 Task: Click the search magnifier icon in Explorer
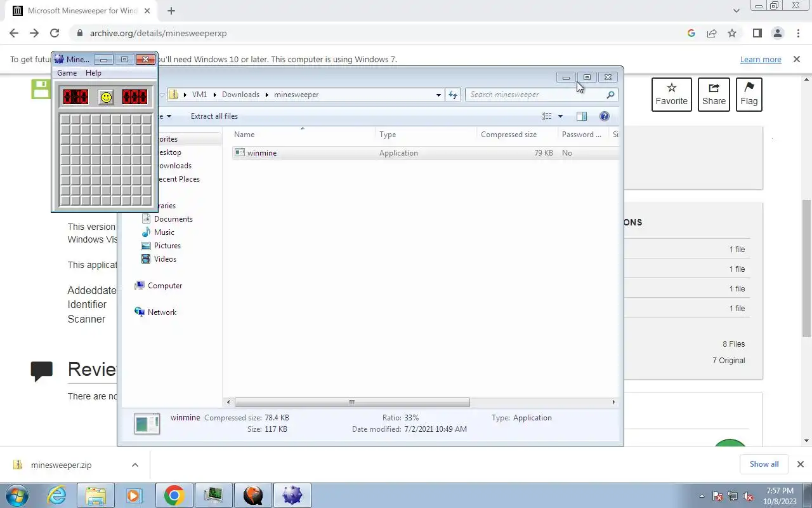(x=610, y=95)
